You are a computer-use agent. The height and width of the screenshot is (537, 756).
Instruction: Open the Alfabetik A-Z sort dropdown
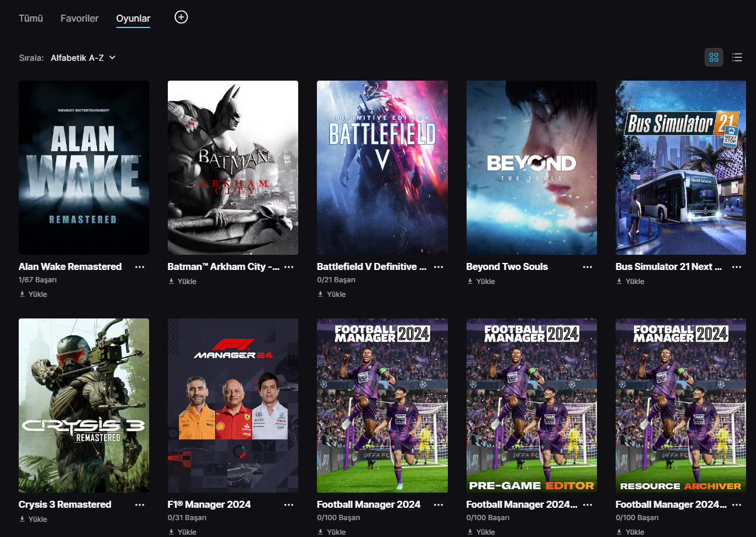[83, 58]
